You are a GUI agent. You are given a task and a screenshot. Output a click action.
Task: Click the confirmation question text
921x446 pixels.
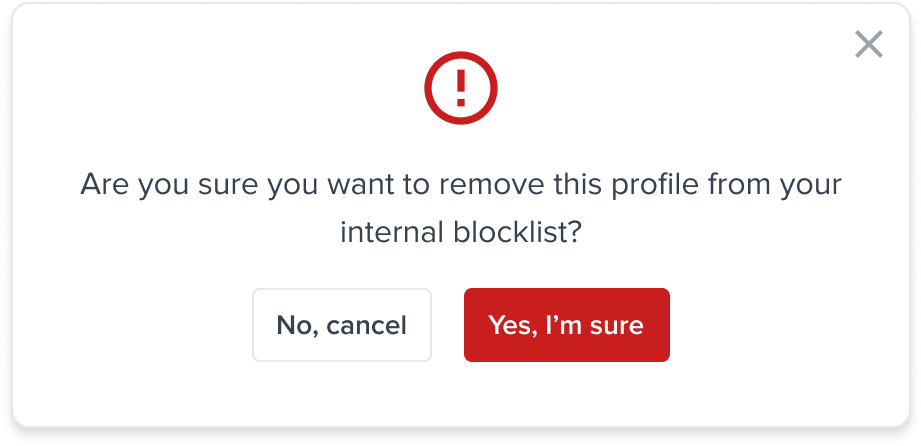460,186
